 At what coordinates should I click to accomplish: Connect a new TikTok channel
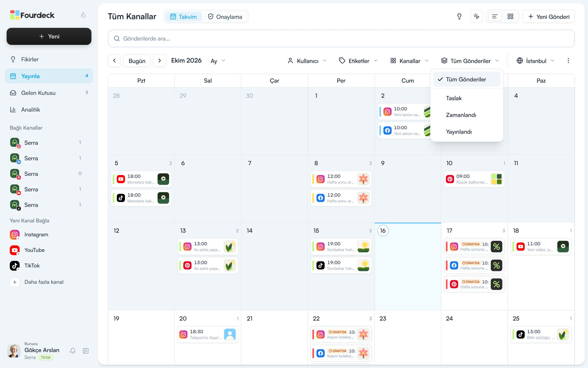coord(25,266)
